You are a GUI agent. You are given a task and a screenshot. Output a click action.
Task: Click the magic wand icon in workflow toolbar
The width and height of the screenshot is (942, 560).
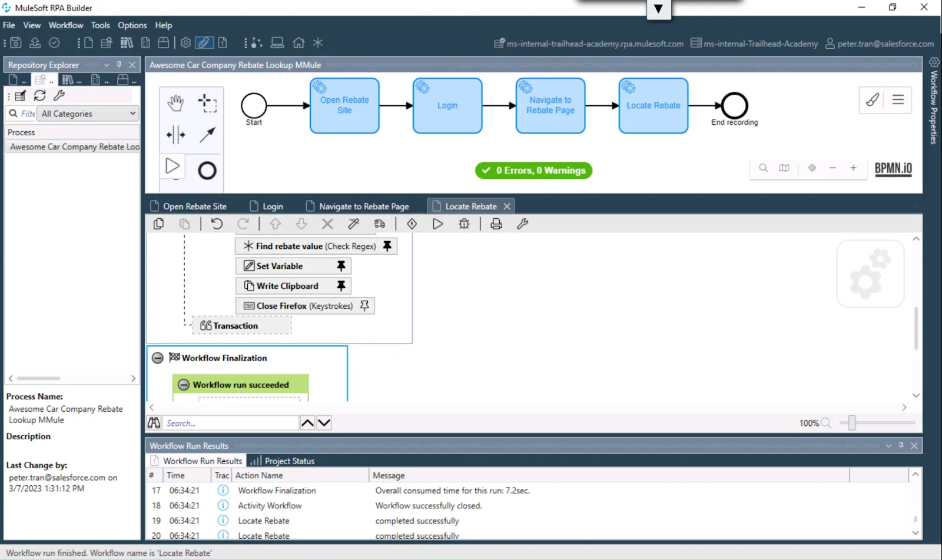pyautogui.click(x=353, y=224)
